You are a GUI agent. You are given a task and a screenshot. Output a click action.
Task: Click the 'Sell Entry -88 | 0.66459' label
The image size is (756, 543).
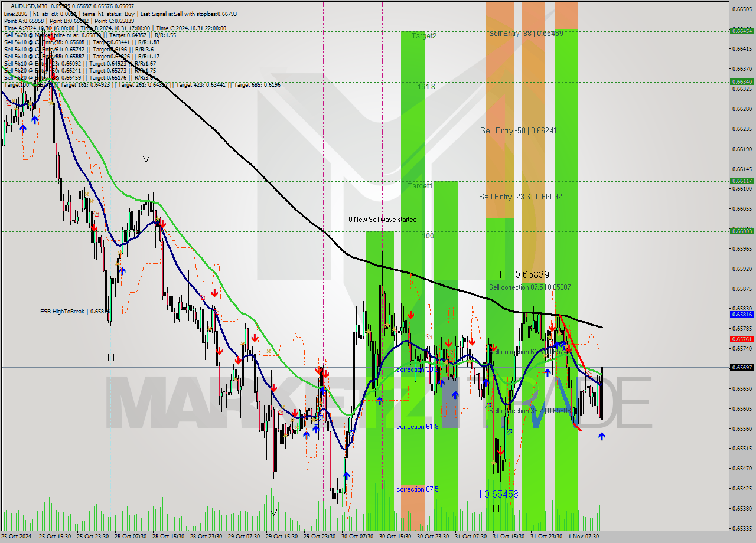pos(526,33)
